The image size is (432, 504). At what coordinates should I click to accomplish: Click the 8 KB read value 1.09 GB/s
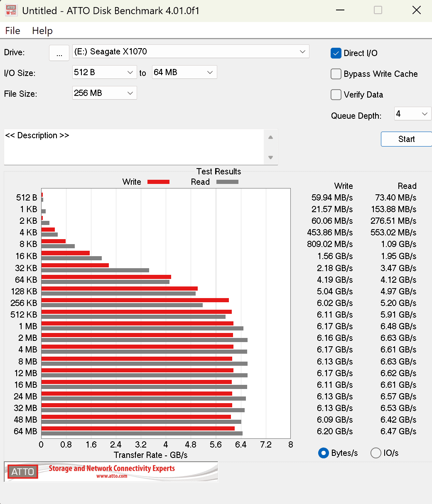(398, 244)
